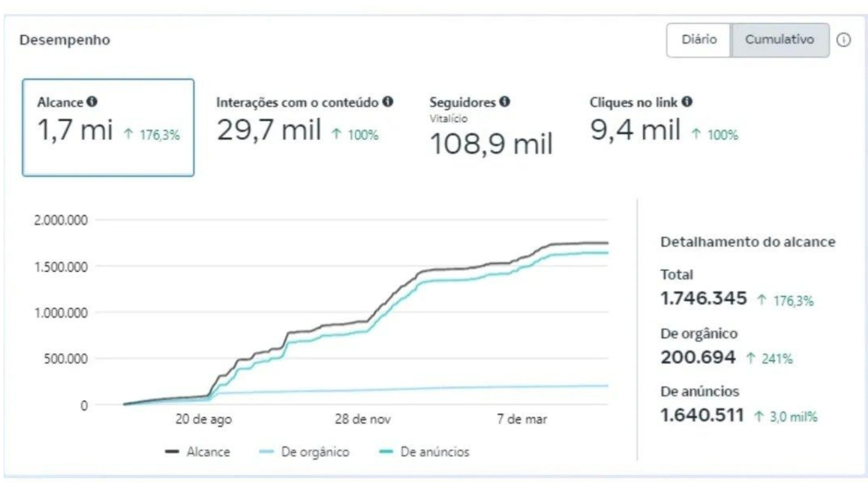
Task: Click the Total value 1.746.345
Action: (x=704, y=298)
